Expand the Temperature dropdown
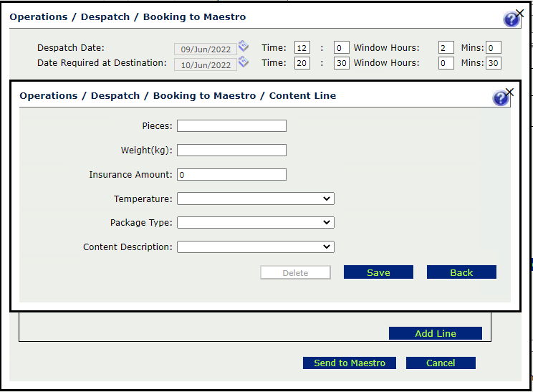Image resolution: width=533 pixels, height=392 pixels. pyautogui.click(x=256, y=199)
